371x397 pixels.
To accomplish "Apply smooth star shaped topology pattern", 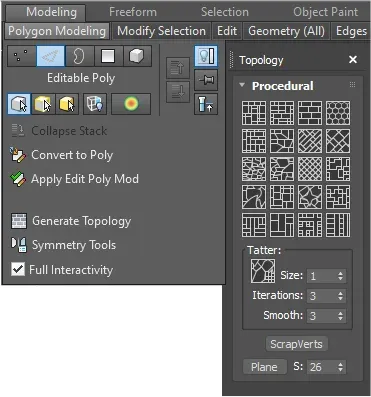I will 310,197.
